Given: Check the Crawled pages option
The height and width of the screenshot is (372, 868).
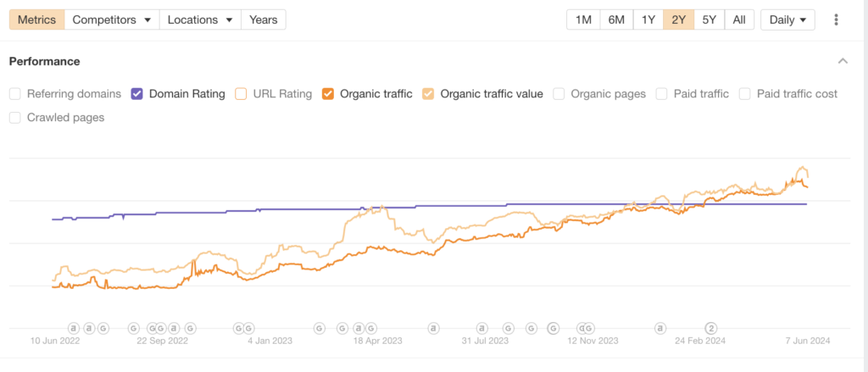Looking at the screenshot, I should pyautogui.click(x=15, y=118).
